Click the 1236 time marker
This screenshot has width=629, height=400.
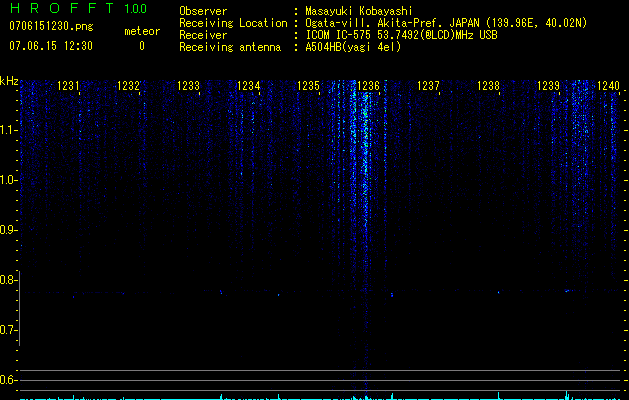[x=368, y=86]
